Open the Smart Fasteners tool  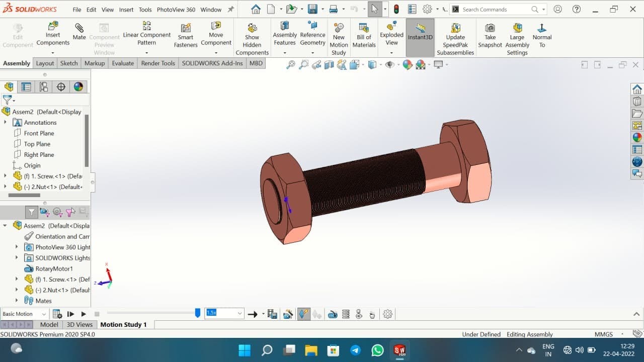[x=186, y=35]
